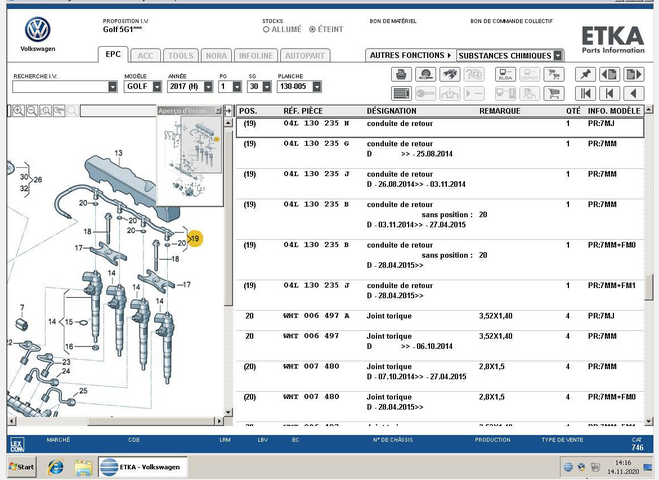Open Internet Explorer from the taskbar
659x480 pixels.
(55, 467)
